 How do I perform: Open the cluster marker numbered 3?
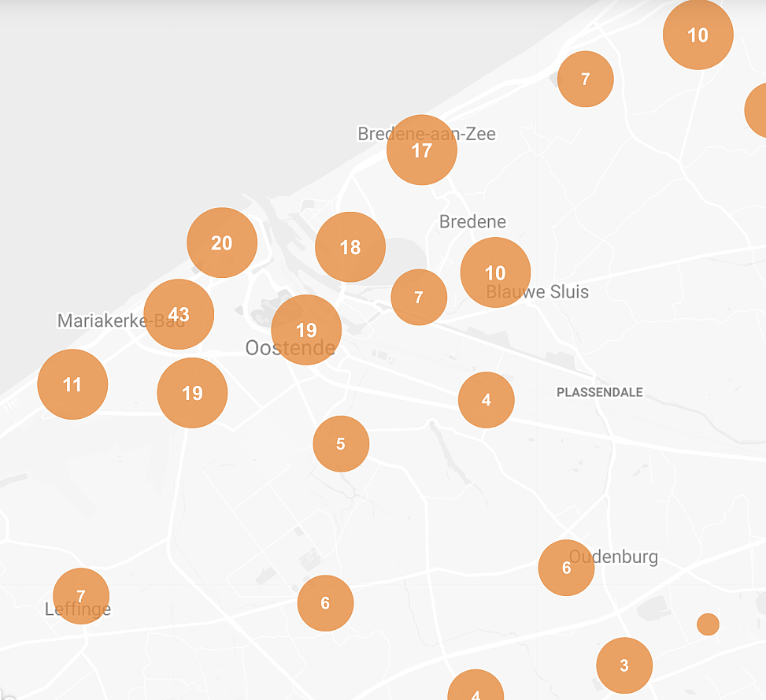point(624,665)
